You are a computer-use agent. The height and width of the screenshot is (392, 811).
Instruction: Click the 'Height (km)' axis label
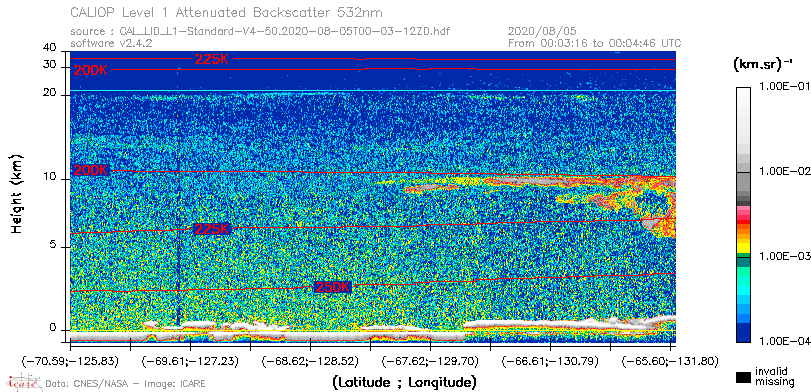17,193
